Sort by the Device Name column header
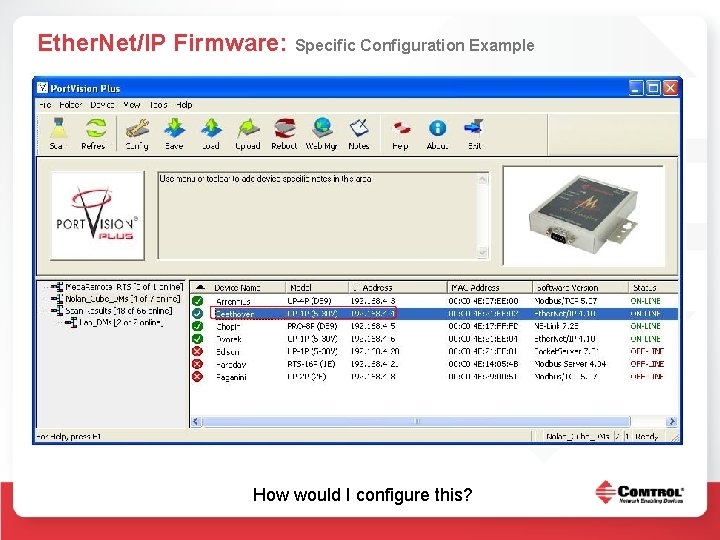The width and height of the screenshot is (720, 540). [248, 287]
